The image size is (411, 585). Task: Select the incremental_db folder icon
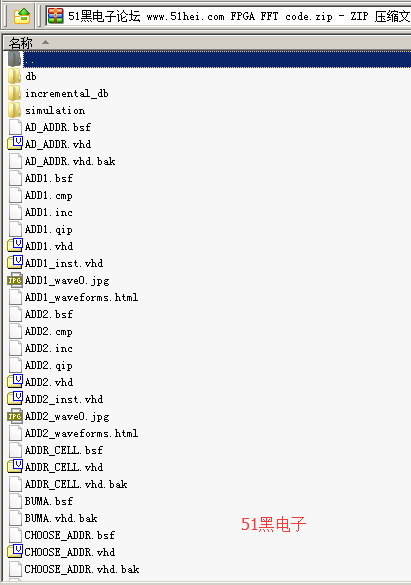[x=15, y=93]
